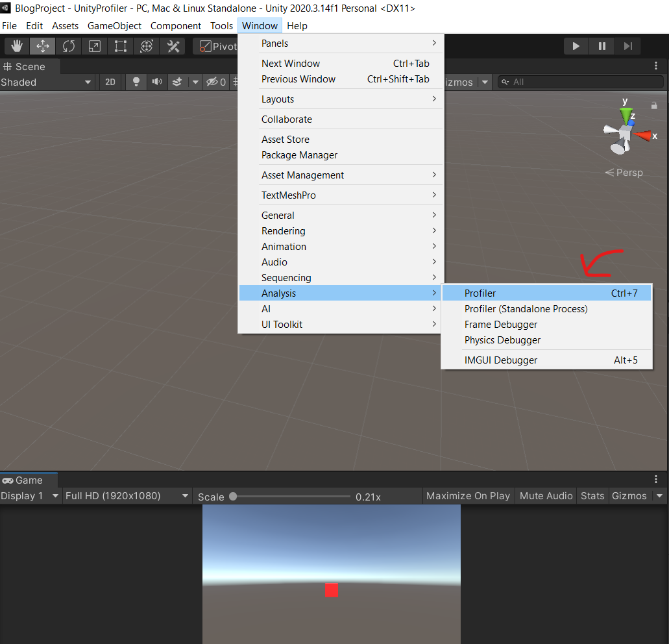Open Profiler (Standalone Process)

pyautogui.click(x=546, y=309)
